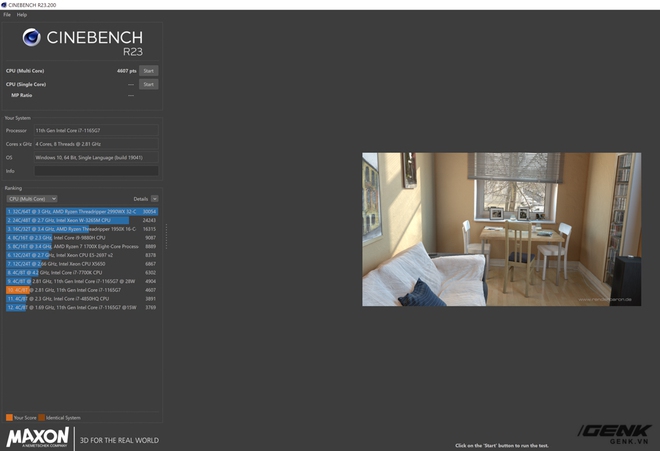Open the File menu

coord(7,15)
